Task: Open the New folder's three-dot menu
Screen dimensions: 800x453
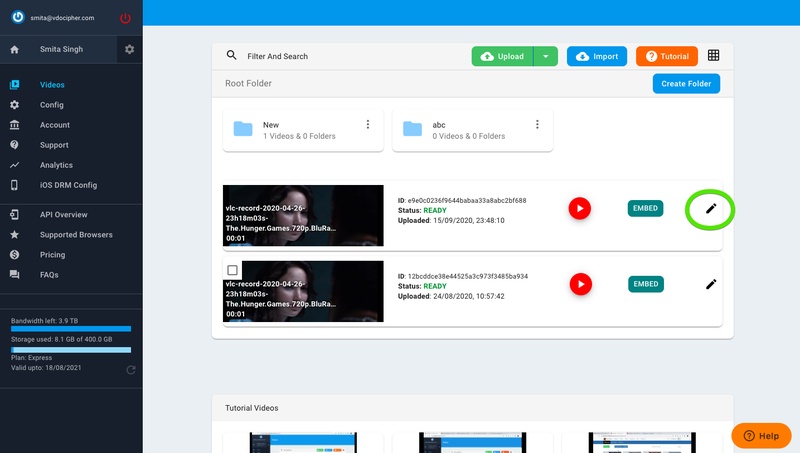Action: pyautogui.click(x=367, y=124)
